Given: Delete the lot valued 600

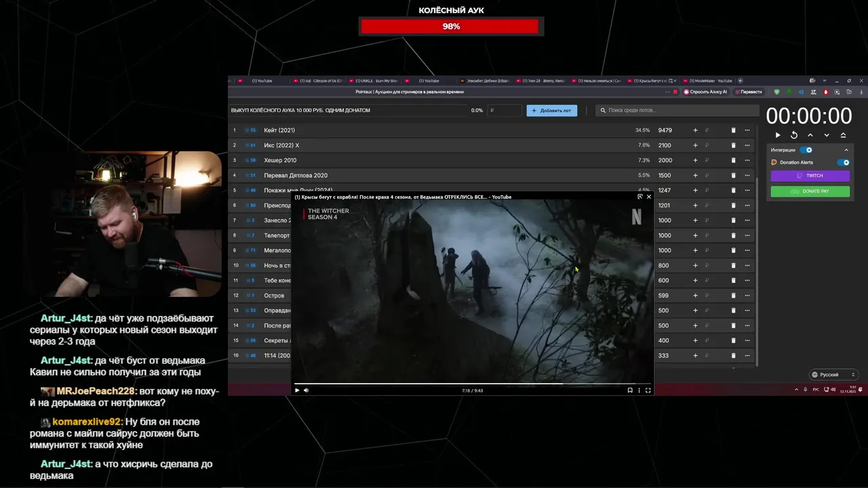Looking at the screenshot, I should (x=733, y=281).
